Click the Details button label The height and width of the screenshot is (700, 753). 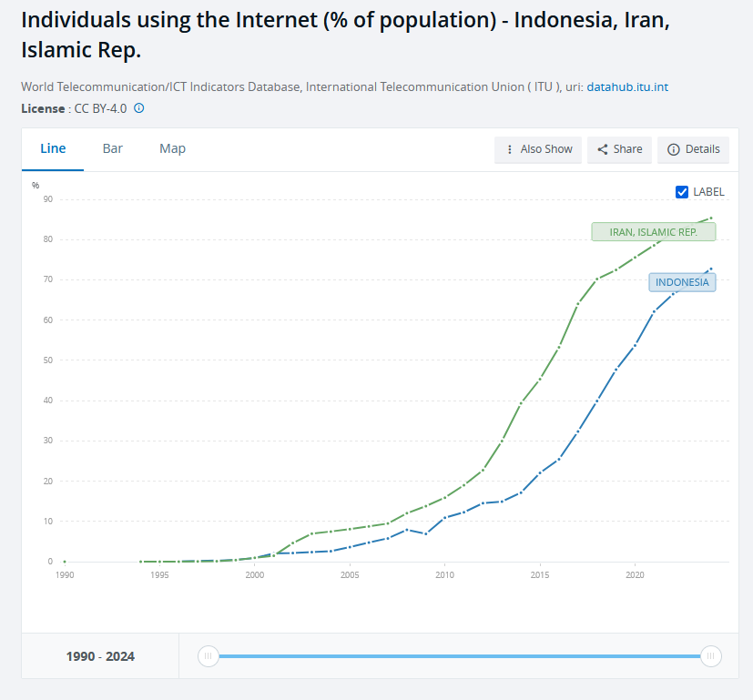(x=702, y=149)
